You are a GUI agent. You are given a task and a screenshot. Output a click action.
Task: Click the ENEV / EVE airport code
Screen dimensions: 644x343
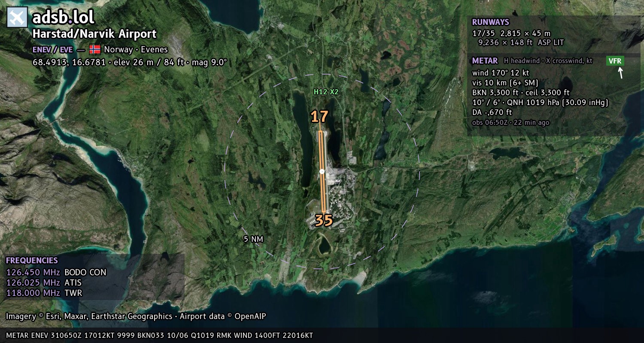click(53, 49)
